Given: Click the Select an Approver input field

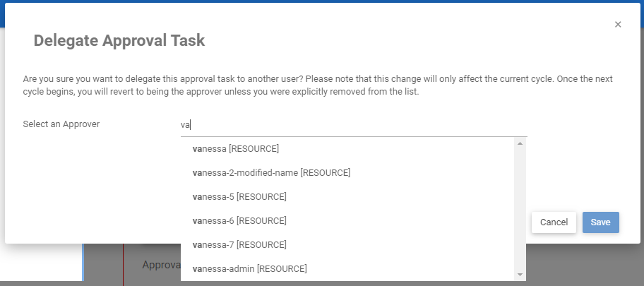Looking at the screenshot, I should point(353,125).
